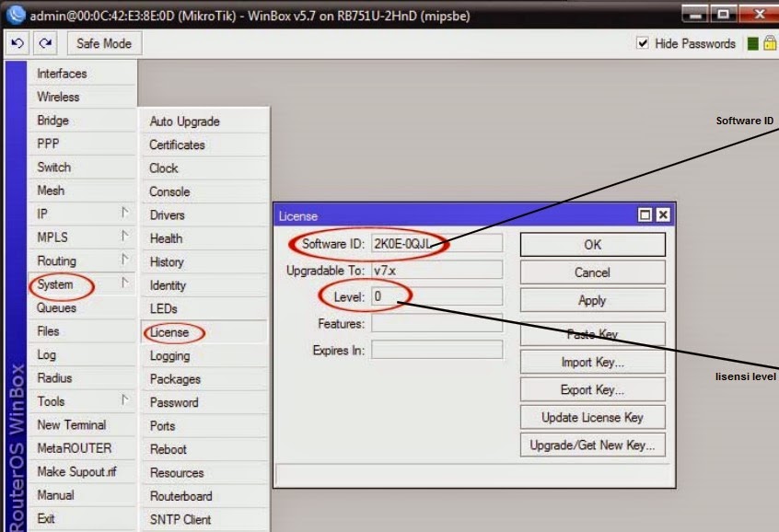Select Reboot in System submenu
Screen dimensions: 779x532
(204, 449)
